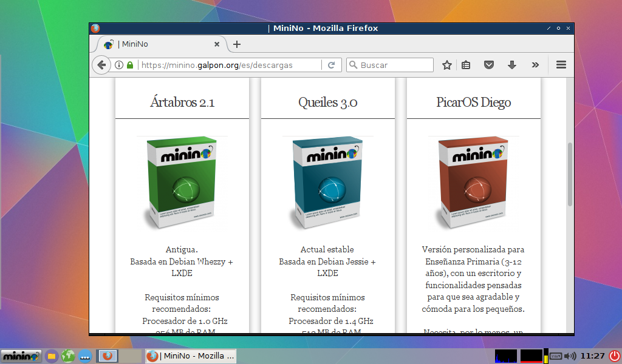Open the downloads arrow panel

[x=511, y=65]
